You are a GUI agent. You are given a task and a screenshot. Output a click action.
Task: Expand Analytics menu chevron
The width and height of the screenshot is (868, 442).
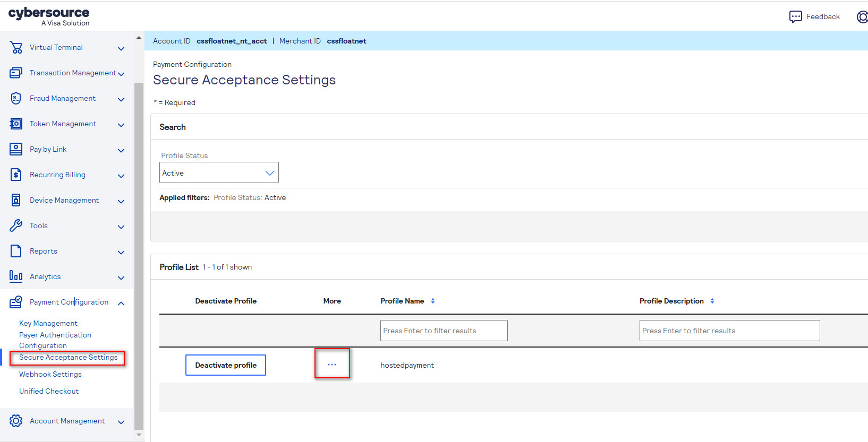coord(121,278)
